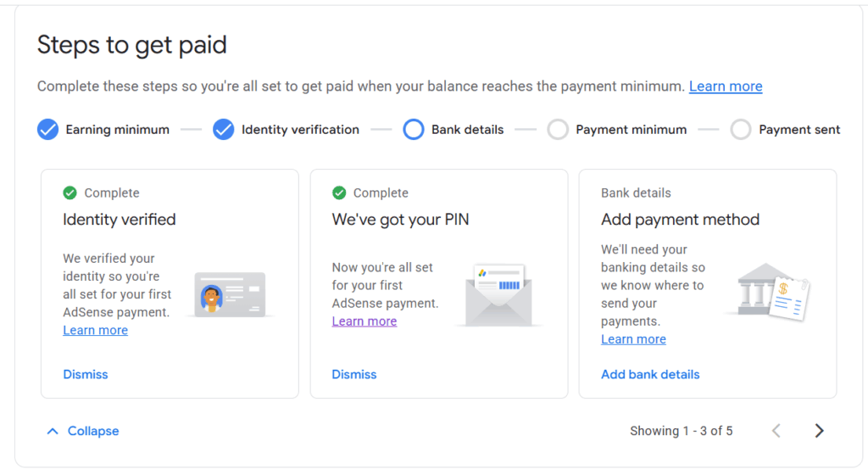Image resolution: width=868 pixels, height=469 pixels.
Task: Open Learn more link beside payment minimum text
Action: coord(726,87)
